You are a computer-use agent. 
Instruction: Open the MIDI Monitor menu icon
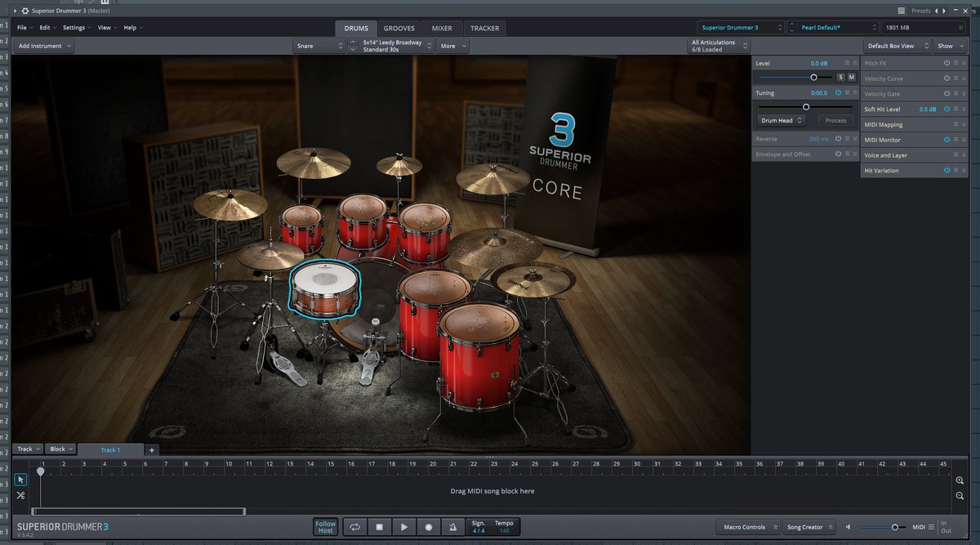pyautogui.click(x=956, y=140)
